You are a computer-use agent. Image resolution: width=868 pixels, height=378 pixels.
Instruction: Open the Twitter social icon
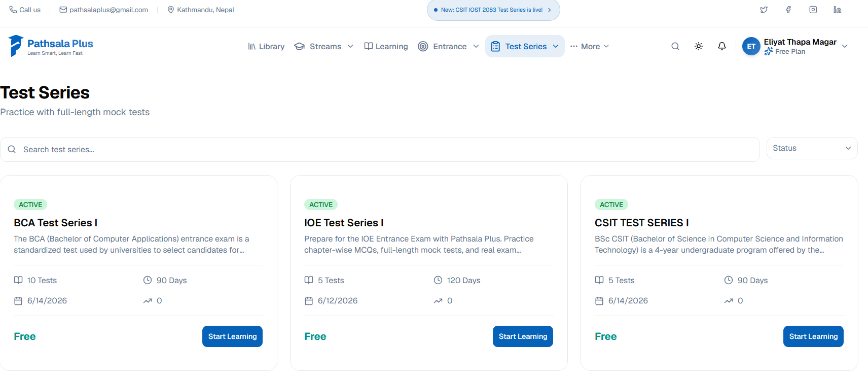point(764,10)
